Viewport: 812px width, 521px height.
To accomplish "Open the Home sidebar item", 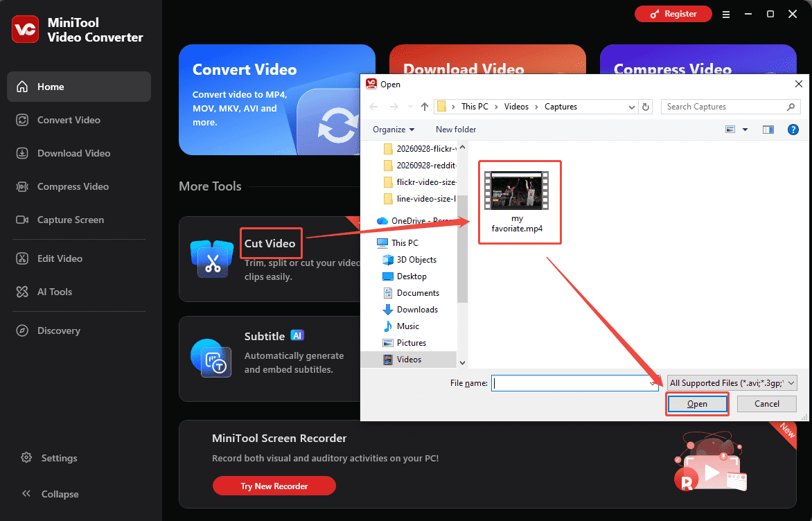I will [79, 87].
